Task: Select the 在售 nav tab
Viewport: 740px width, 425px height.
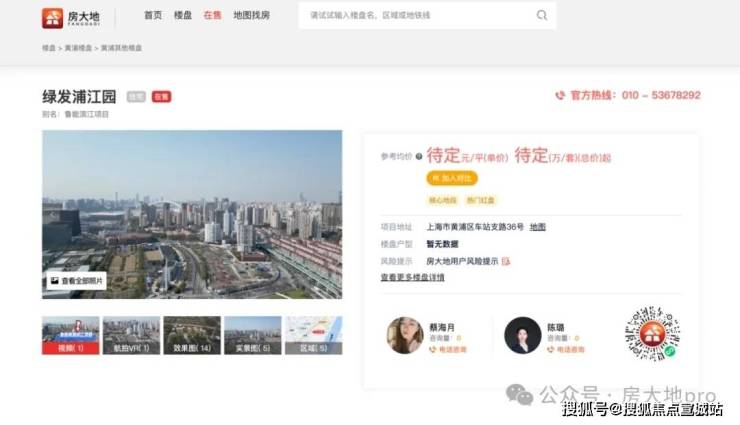Action: pos(212,16)
